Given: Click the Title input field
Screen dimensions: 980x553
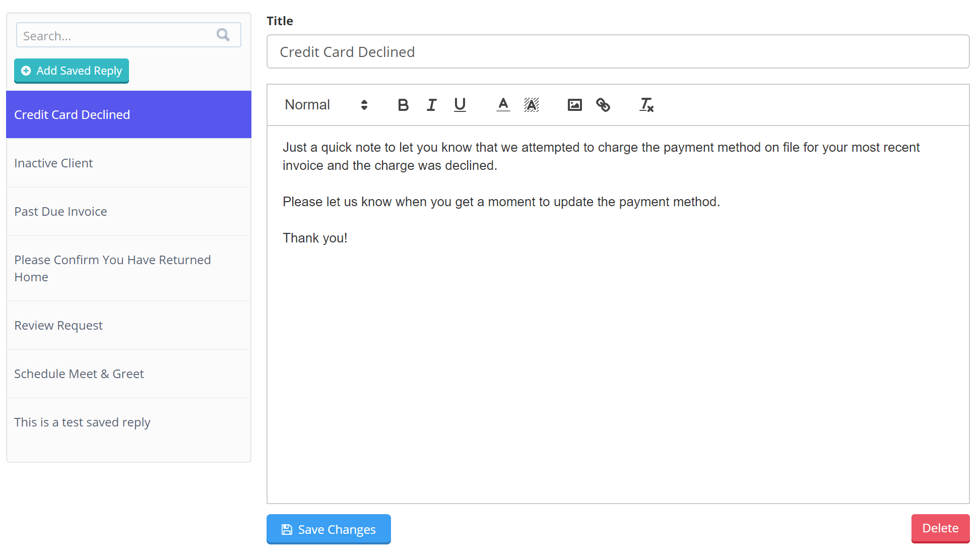Looking at the screenshot, I should point(618,51).
